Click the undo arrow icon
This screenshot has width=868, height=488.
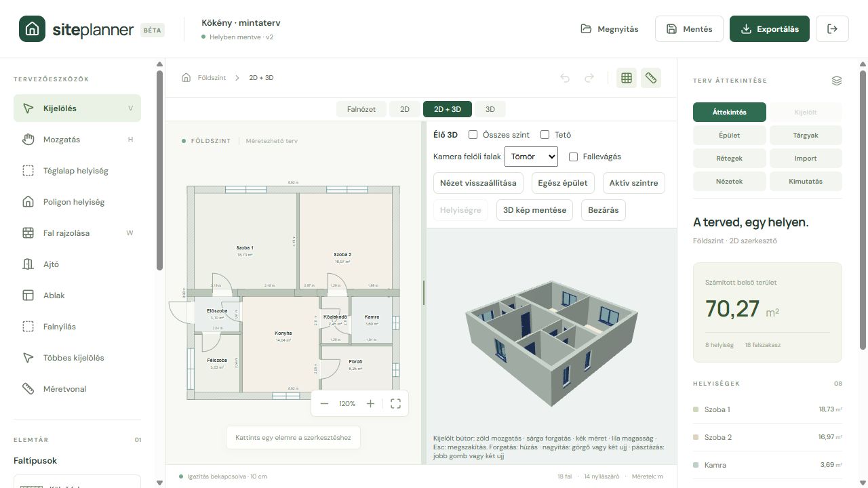565,78
